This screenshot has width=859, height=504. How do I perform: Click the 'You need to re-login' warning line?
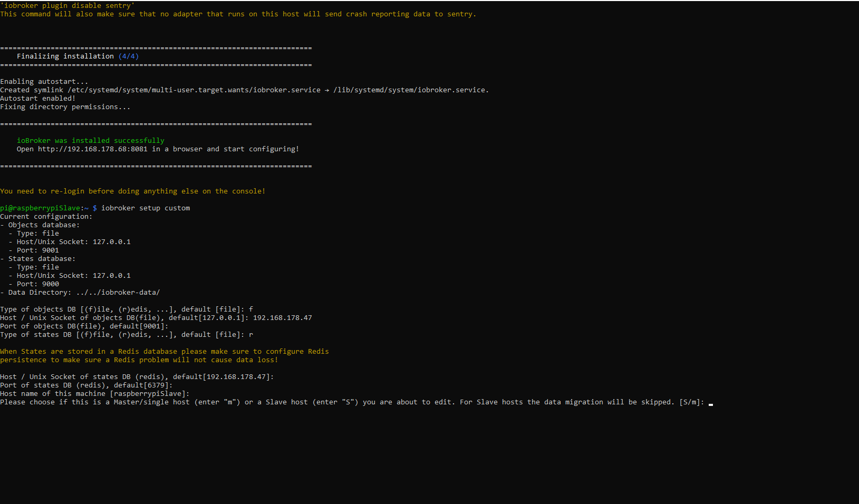pos(133,191)
